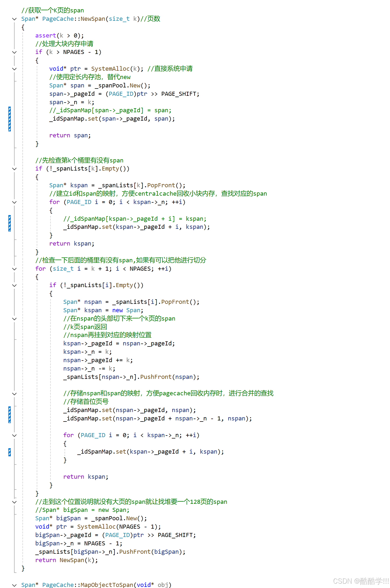Collapse the second 'for (PAGE_ID i = 0' loop near return kspan
The width and height of the screenshot is (390, 588).
click(15, 435)
